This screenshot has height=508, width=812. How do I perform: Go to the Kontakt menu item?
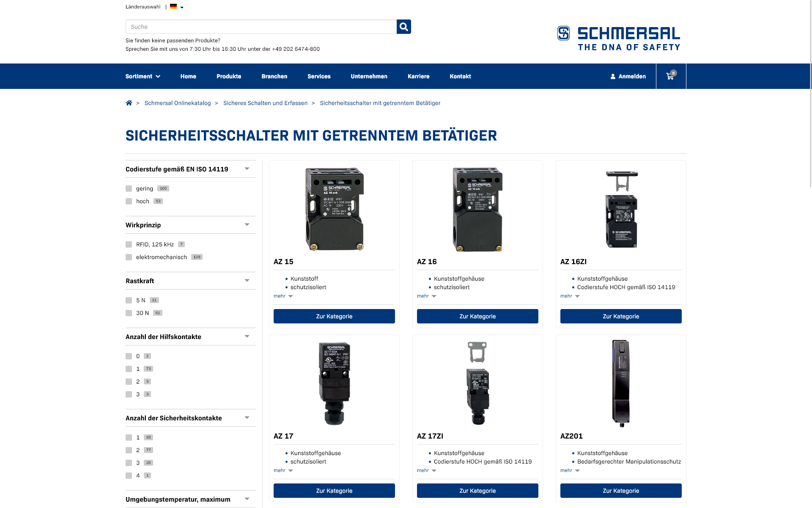coord(460,76)
